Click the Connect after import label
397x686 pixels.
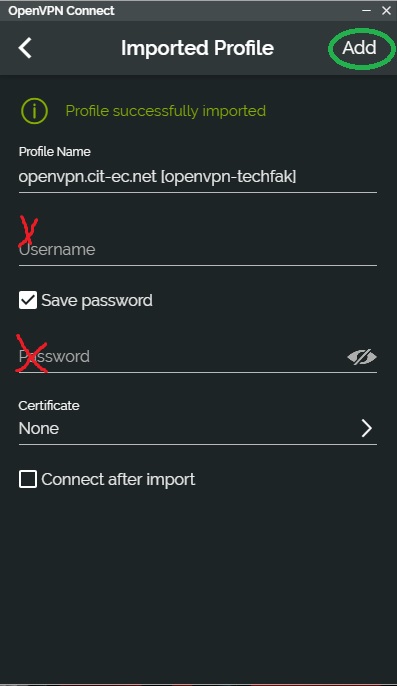[x=118, y=480]
